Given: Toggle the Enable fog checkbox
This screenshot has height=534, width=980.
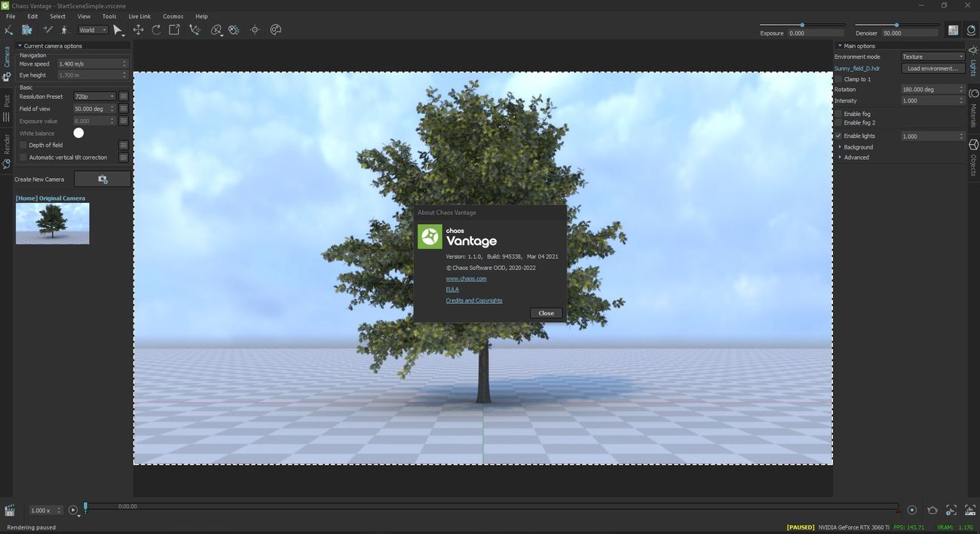Looking at the screenshot, I should point(838,114).
